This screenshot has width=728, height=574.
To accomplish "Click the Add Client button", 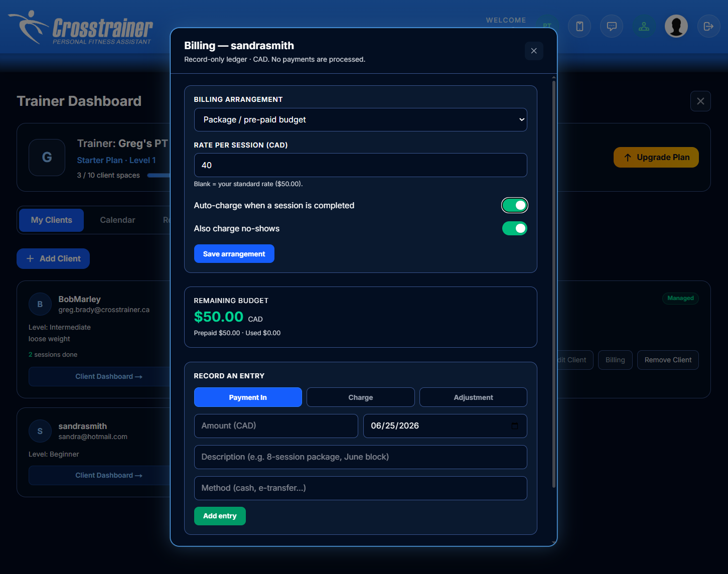I will (53, 258).
